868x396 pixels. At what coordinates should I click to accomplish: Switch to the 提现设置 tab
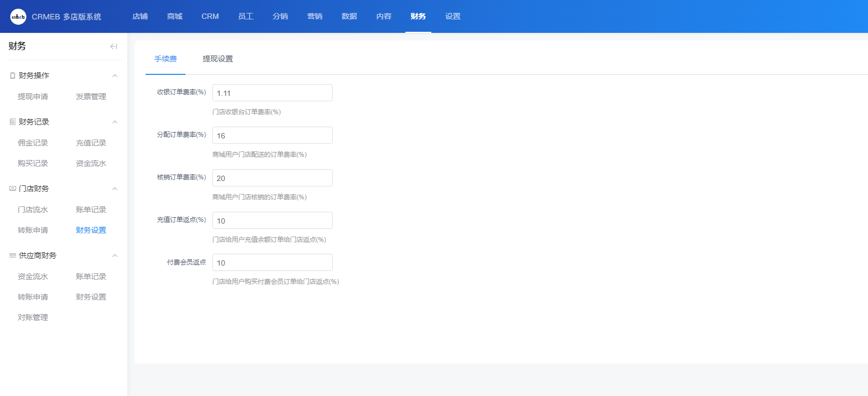[218, 59]
